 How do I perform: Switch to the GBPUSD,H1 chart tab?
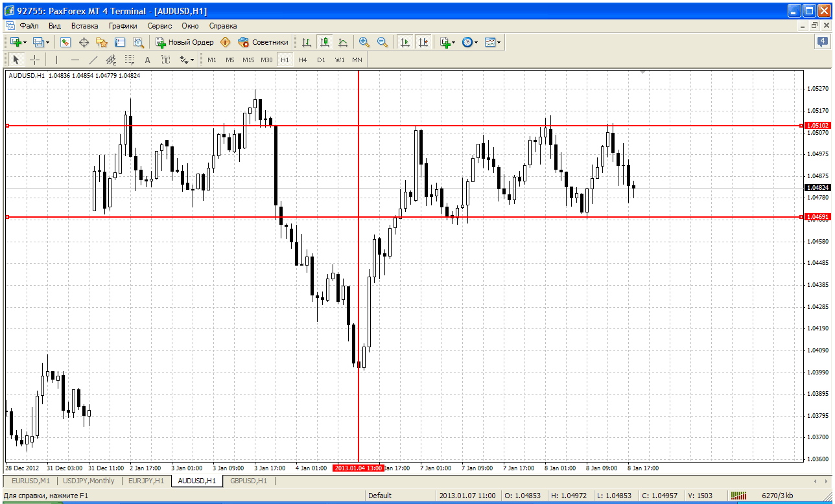[248, 481]
